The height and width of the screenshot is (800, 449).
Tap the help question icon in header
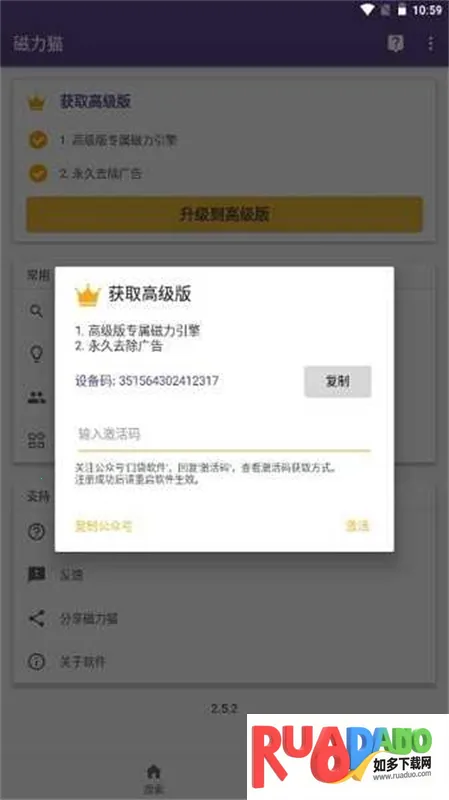click(x=395, y=43)
